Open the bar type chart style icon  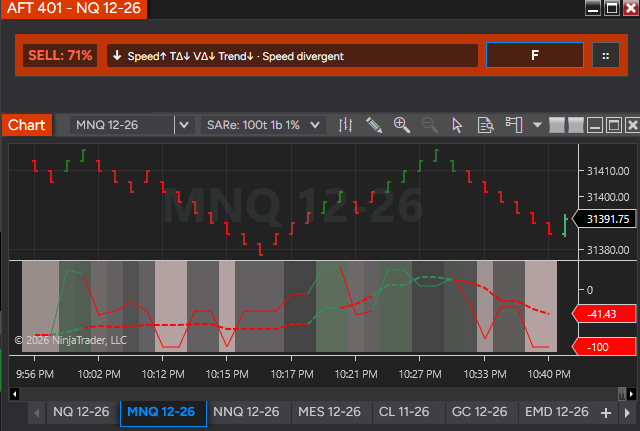tap(345, 125)
